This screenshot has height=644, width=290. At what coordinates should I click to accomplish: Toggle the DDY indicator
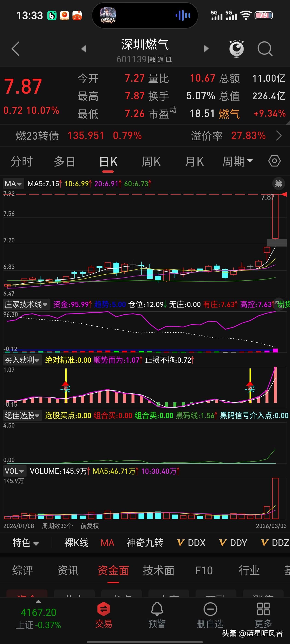(233, 543)
